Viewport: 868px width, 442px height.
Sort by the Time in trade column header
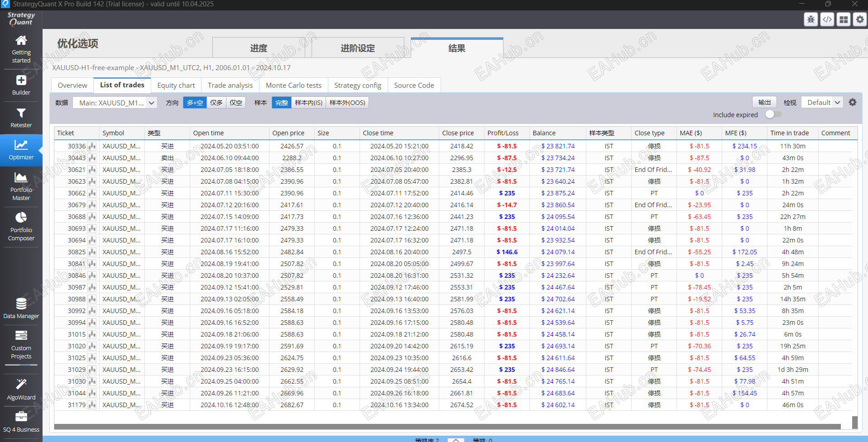[792, 133]
